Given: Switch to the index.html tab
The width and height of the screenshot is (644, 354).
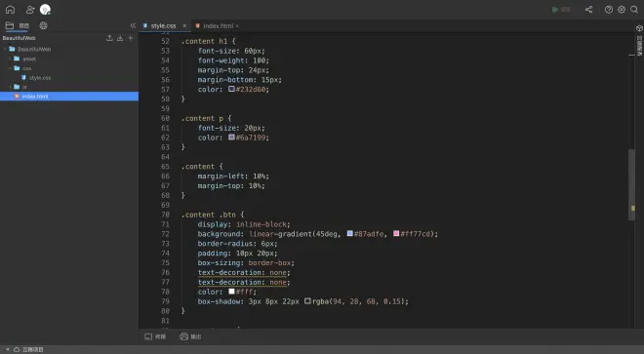Looking at the screenshot, I should [218, 26].
